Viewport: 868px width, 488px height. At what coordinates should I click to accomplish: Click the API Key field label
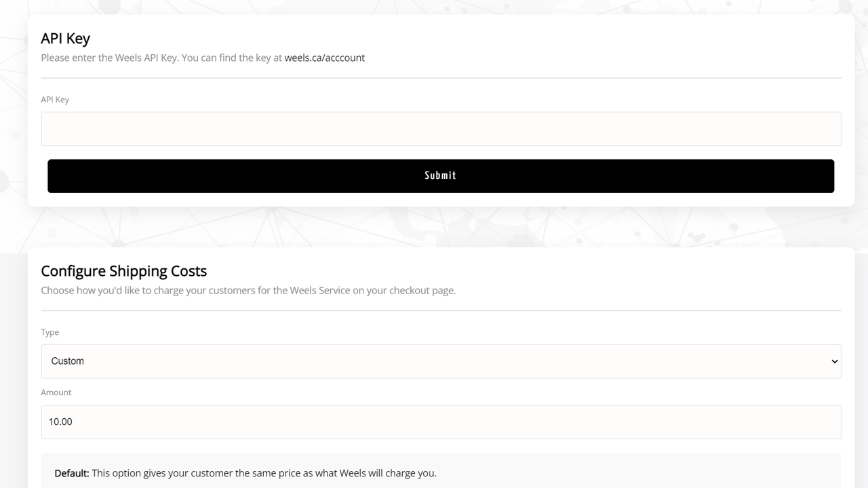point(55,99)
